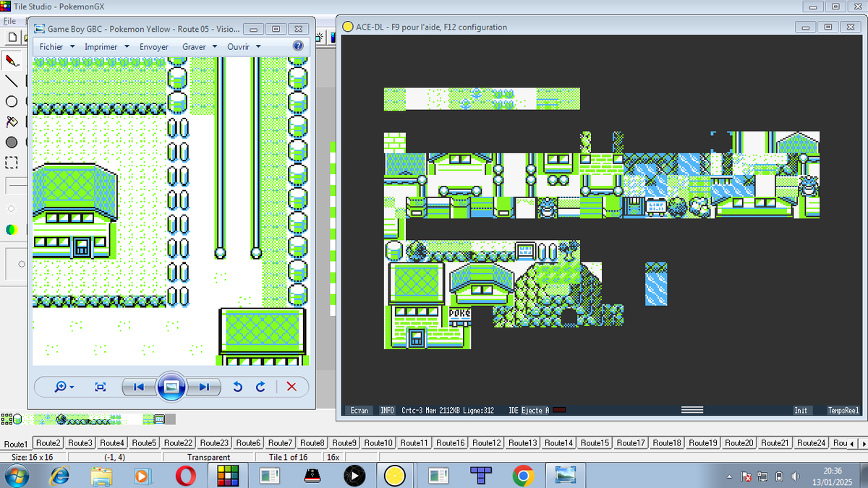Select the Line tool
This screenshot has height=488, width=868.
pyautogui.click(x=10, y=81)
